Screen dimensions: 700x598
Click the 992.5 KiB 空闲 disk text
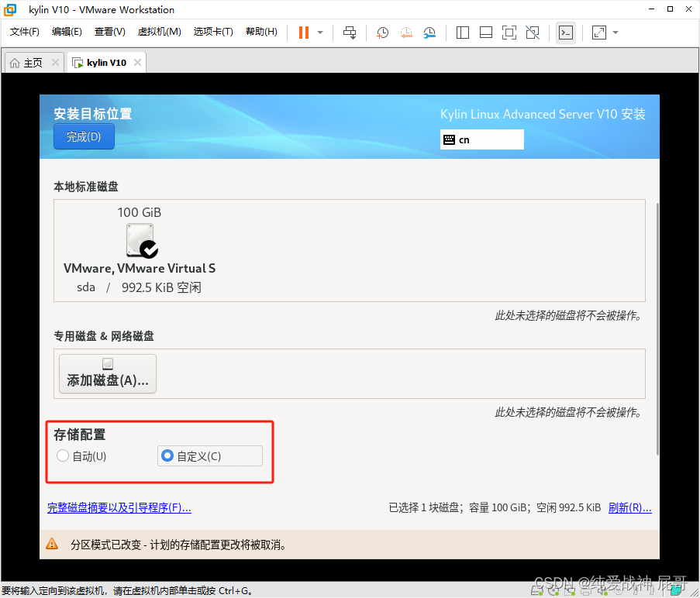click(161, 287)
